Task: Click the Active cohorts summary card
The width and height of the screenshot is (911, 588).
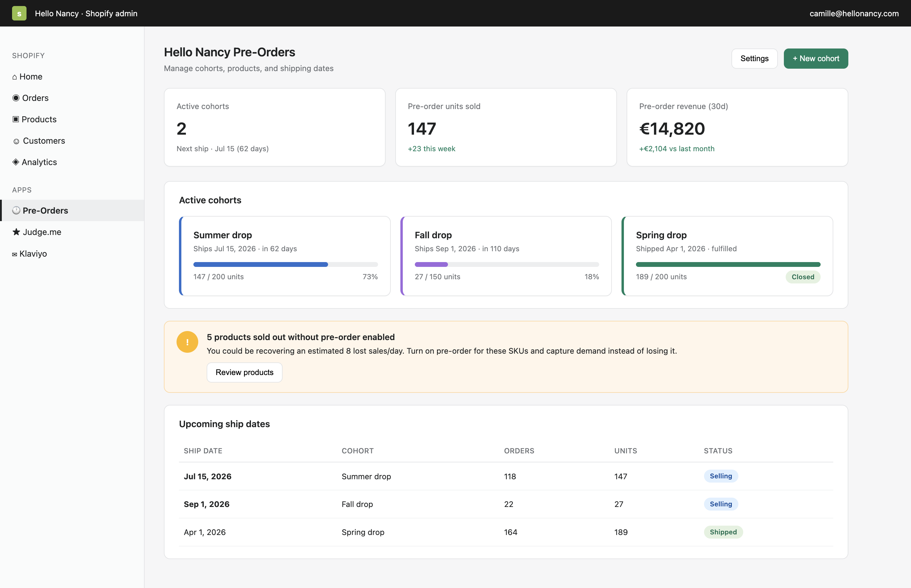Action: tap(274, 127)
